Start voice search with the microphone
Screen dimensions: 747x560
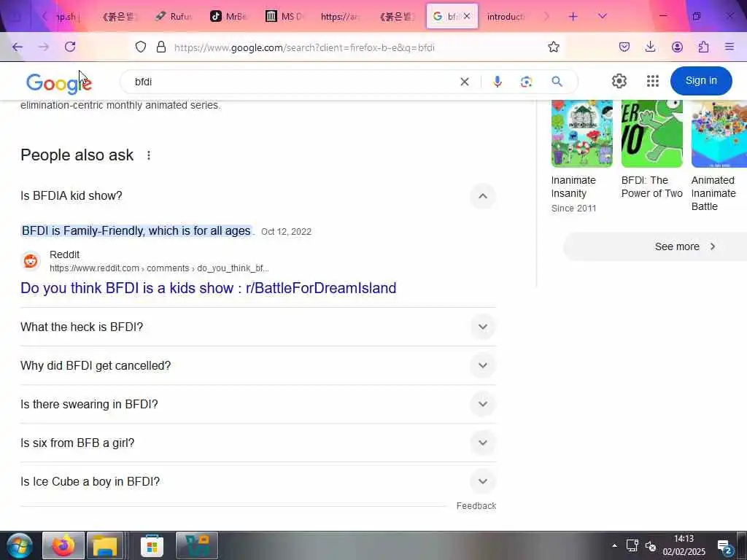(x=498, y=82)
